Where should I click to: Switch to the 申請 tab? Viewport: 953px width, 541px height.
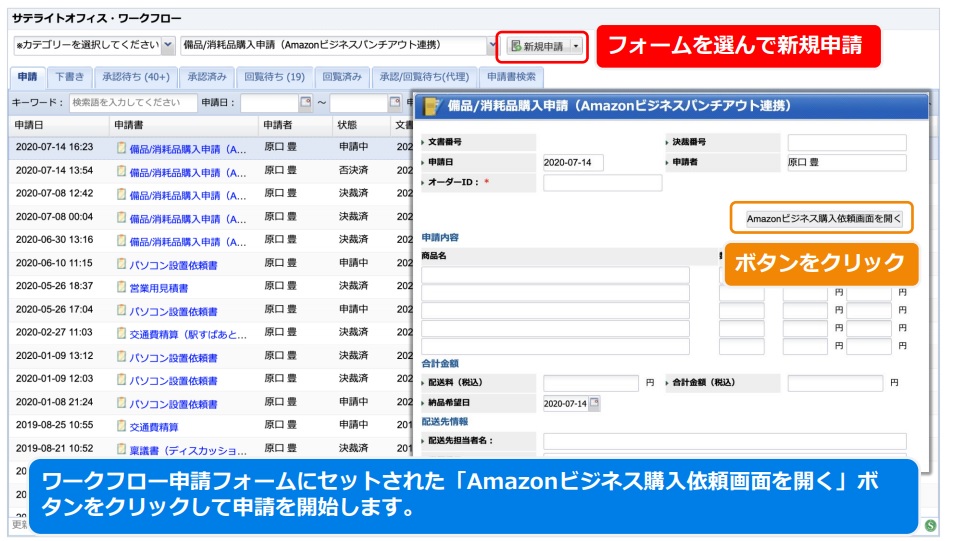[x=27, y=77]
